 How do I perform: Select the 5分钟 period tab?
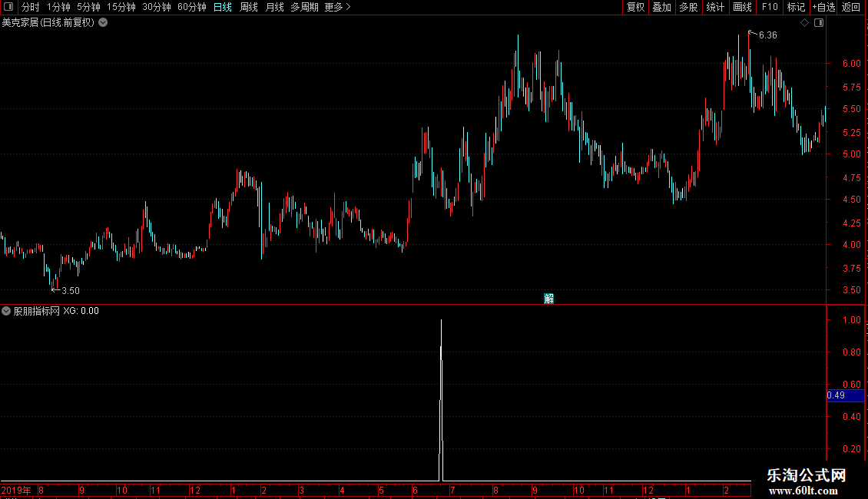click(x=88, y=7)
